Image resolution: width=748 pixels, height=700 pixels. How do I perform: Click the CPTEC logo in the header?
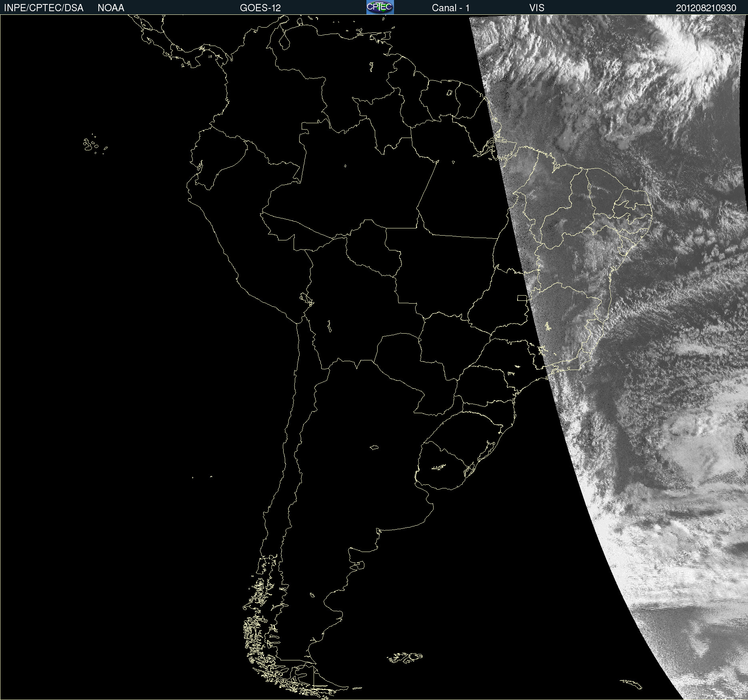(380, 7)
